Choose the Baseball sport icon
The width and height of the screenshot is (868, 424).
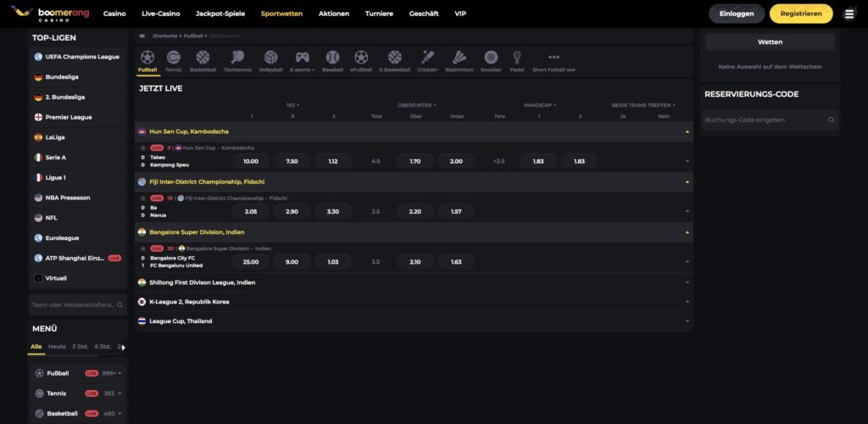coord(332,59)
